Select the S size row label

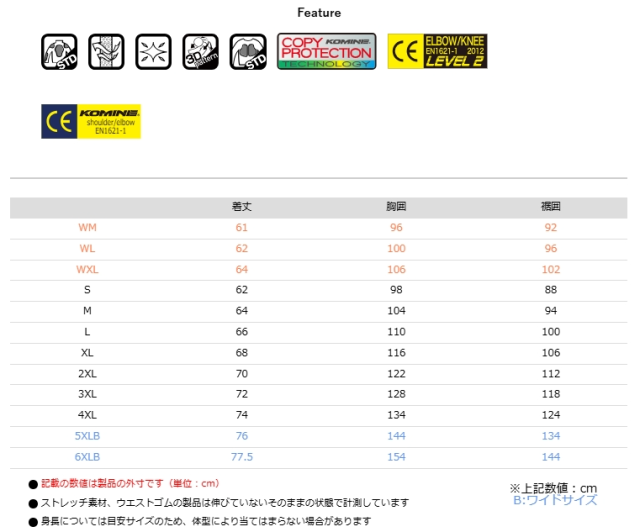click(x=87, y=290)
